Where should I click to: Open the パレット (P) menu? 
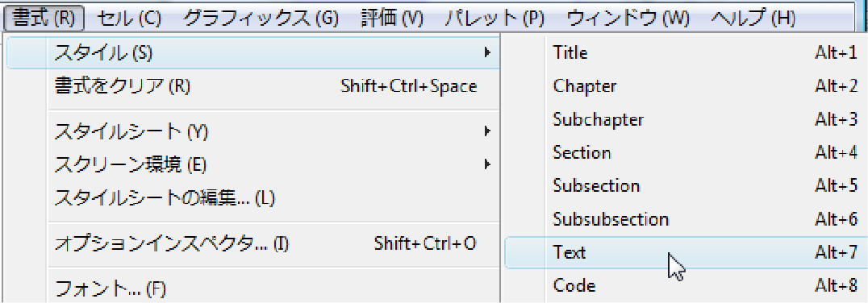coord(495,19)
